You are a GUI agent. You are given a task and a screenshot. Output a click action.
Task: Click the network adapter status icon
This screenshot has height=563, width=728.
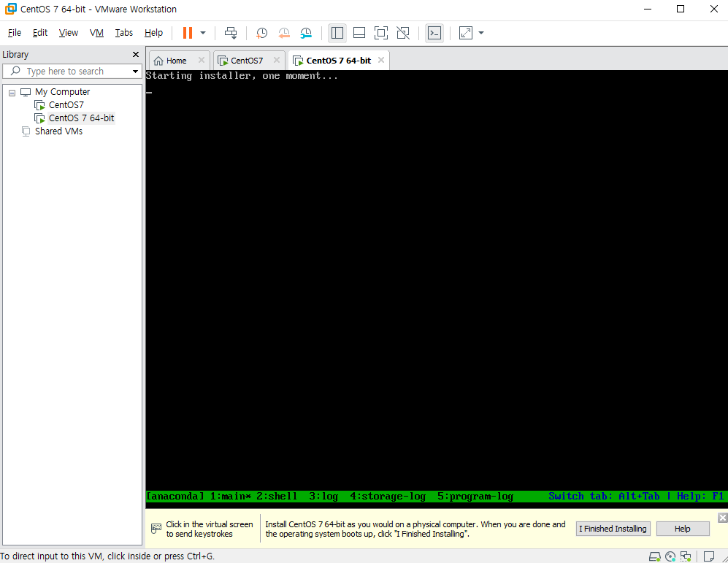[x=686, y=556]
